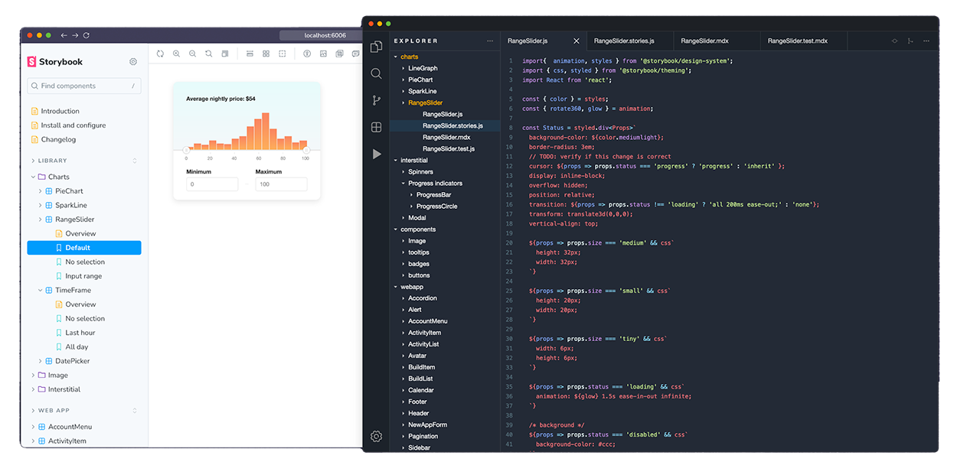Open Storybook settings gear icon
The width and height of the screenshot is (980, 475).
133,62
